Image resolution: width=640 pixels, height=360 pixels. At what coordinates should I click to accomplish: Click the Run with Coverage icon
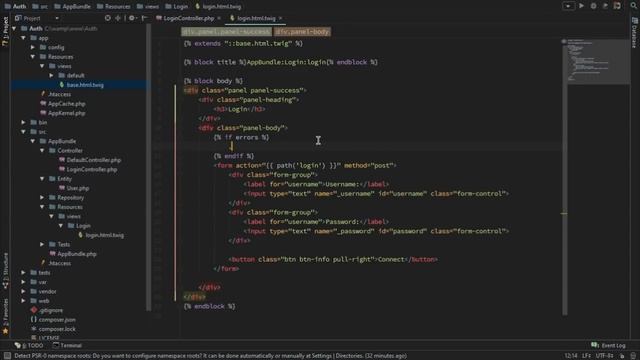605,6
